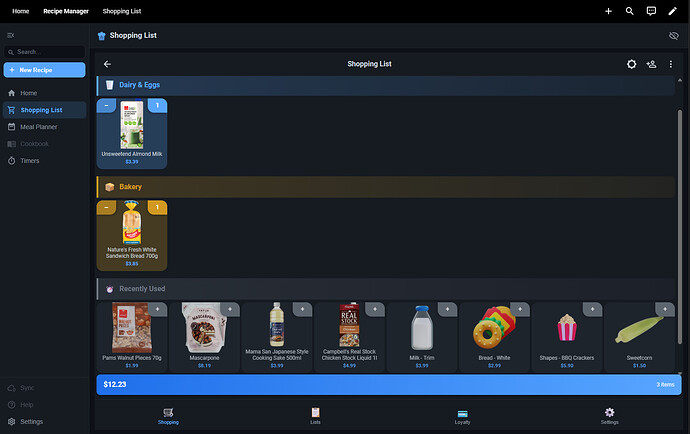This screenshot has height=434, width=690.
Task: Open the Home top menu item
Action: tap(21, 11)
